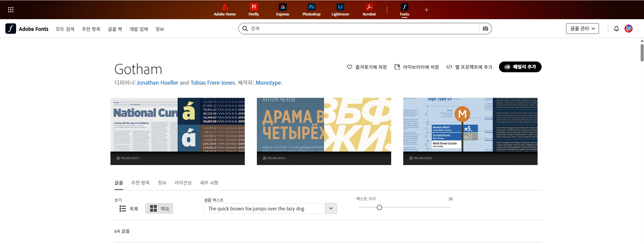This screenshot has height=244, width=644.
Task: Click the Adobe Fonts logo
Action: (27, 29)
